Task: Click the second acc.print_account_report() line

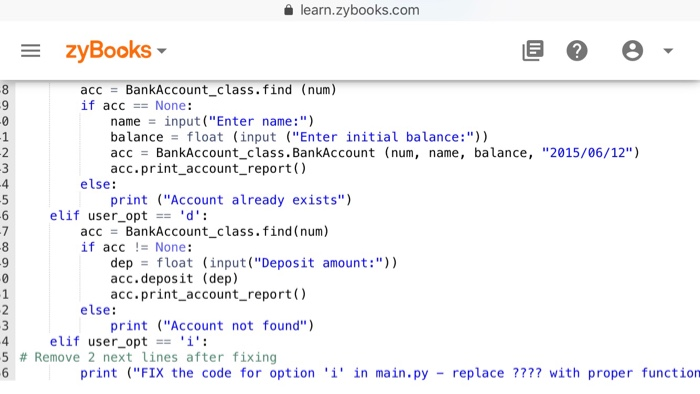Action: point(208,294)
